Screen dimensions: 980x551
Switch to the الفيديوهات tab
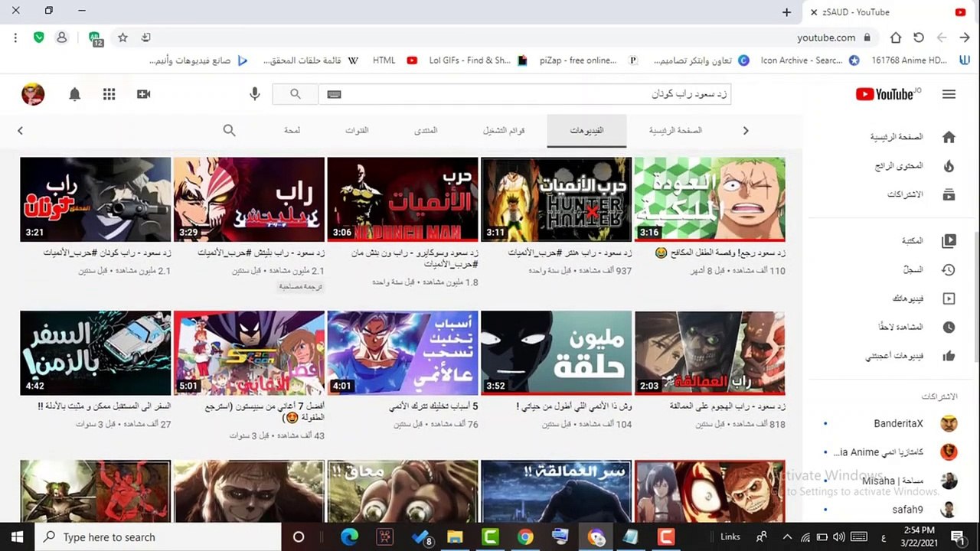pyautogui.click(x=586, y=131)
